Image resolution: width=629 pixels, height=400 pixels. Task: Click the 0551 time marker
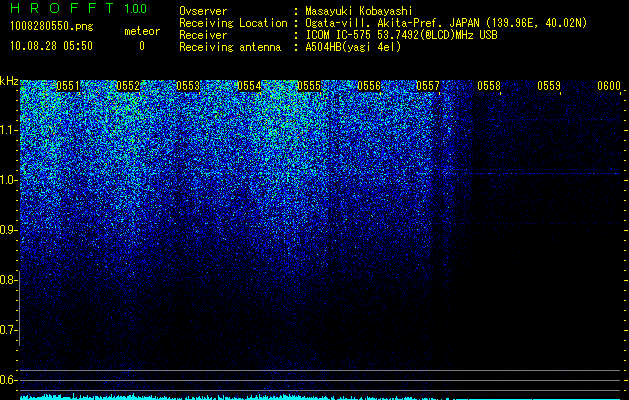[68, 86]
